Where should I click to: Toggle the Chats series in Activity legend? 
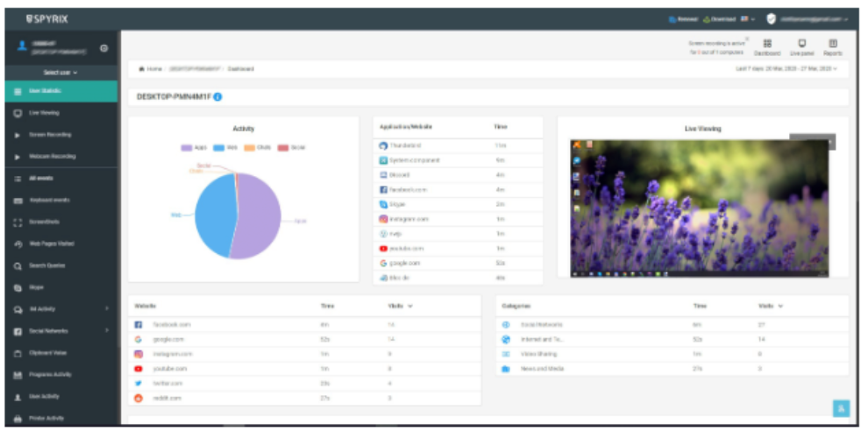[x=258, y=147]
